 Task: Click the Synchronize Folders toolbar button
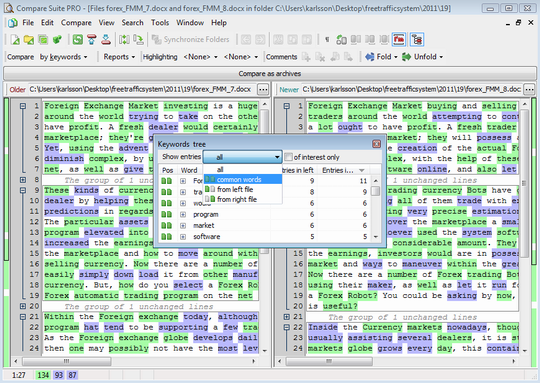(x=191, y=40)
